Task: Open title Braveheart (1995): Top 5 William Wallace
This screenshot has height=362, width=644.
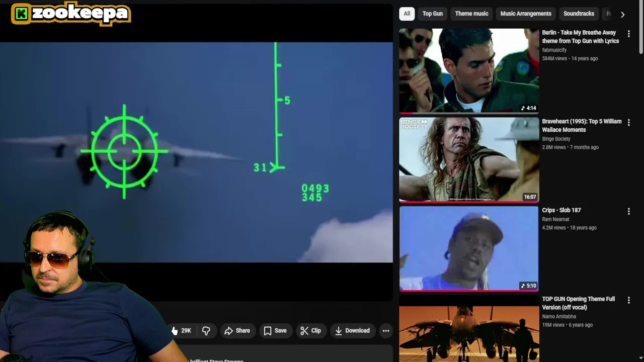Action: 582,126
